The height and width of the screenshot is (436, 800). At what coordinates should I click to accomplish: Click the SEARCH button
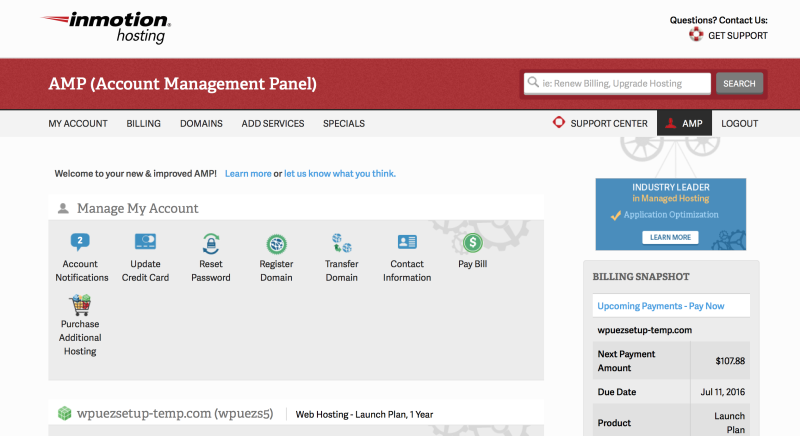(x=739, y=83)
